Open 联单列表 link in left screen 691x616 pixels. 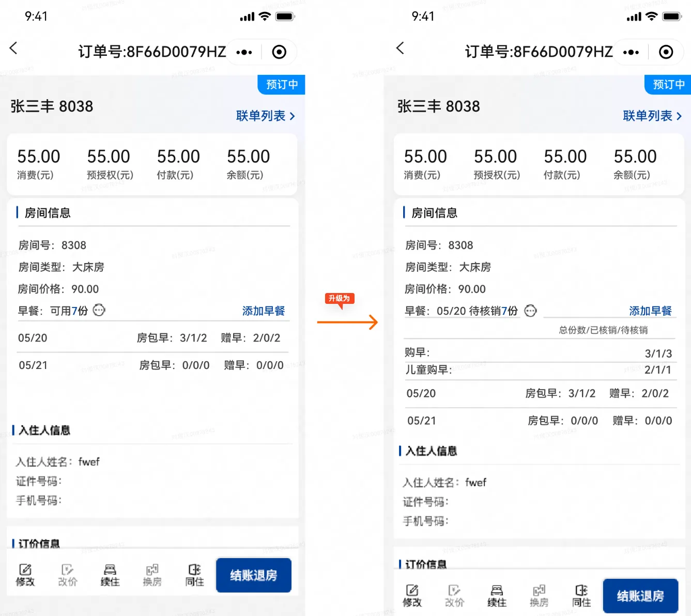pos(266,116)
